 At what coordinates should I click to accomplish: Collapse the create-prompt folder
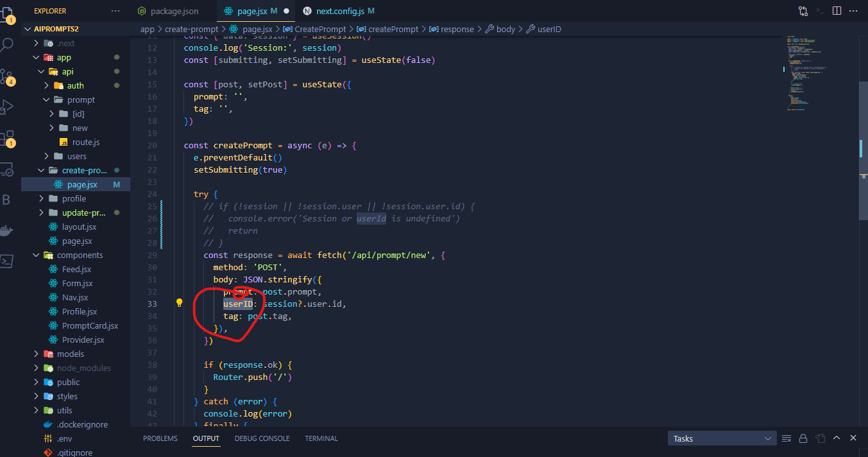click(x=41, y=170)
